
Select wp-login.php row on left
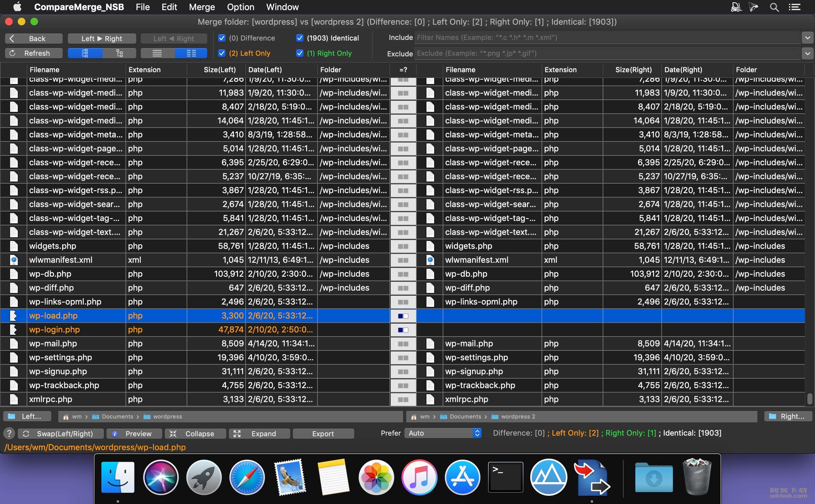pyautogui.click(x=195, y=330)
